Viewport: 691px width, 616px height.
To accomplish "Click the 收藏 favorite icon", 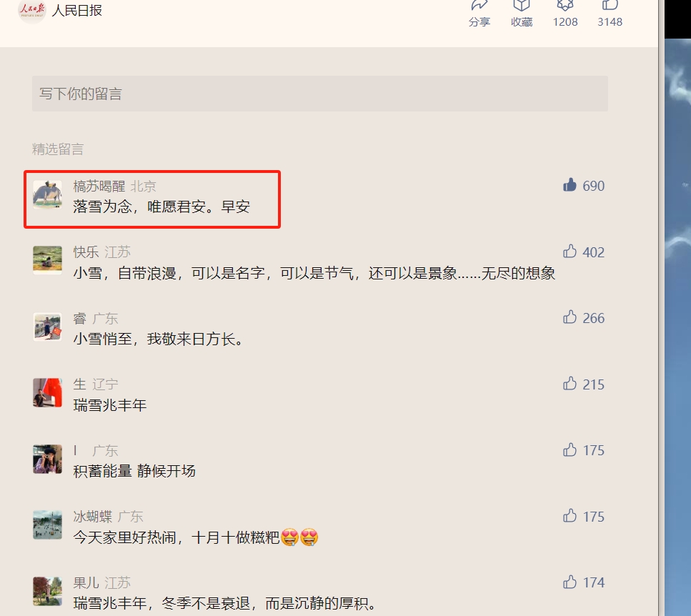I will pyautogui.click(x=522, y=5).
